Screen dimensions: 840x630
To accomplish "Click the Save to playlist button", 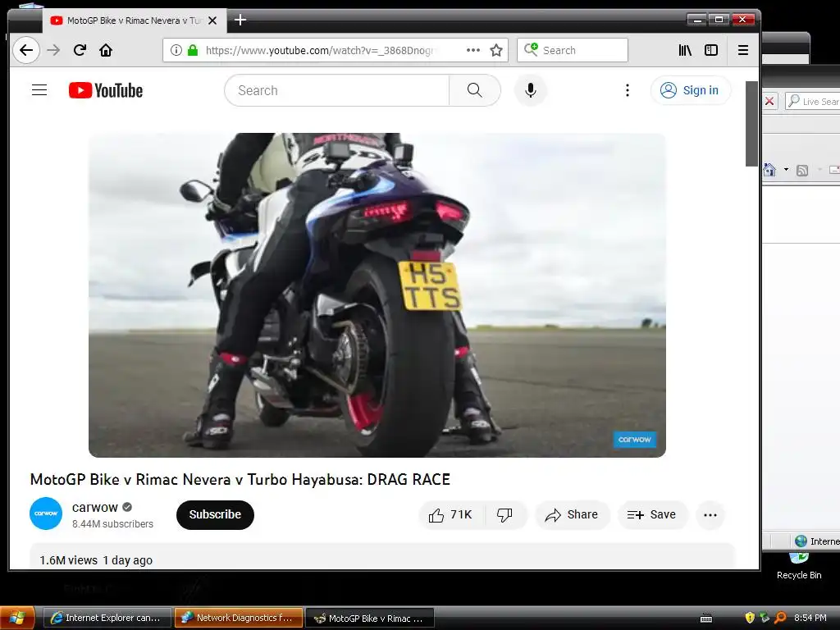I will point(652,515).
